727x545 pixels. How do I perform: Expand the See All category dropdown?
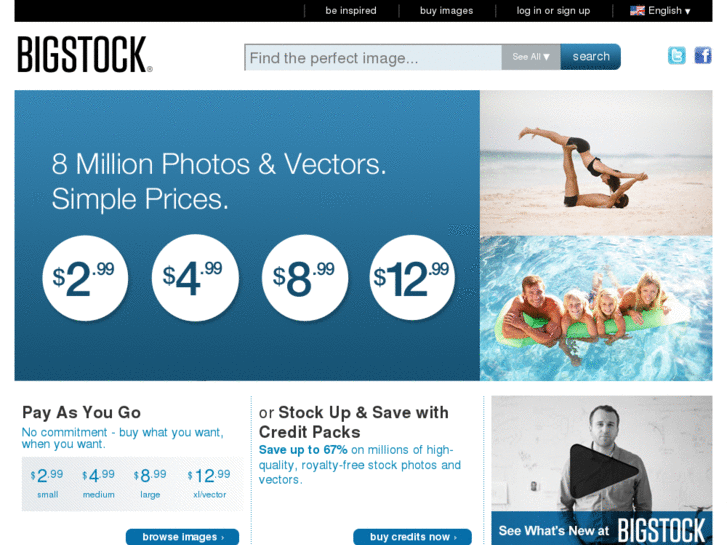[531, 57]
